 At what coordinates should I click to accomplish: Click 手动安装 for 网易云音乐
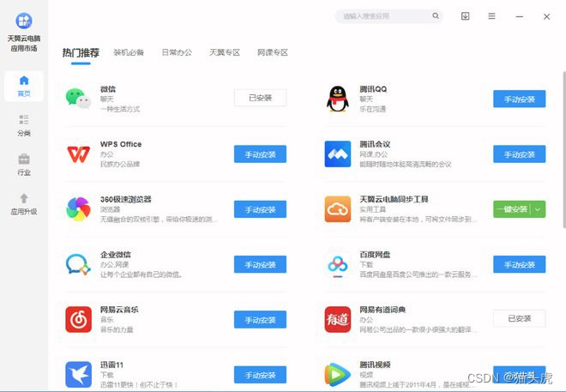click(x=260, y=320)
